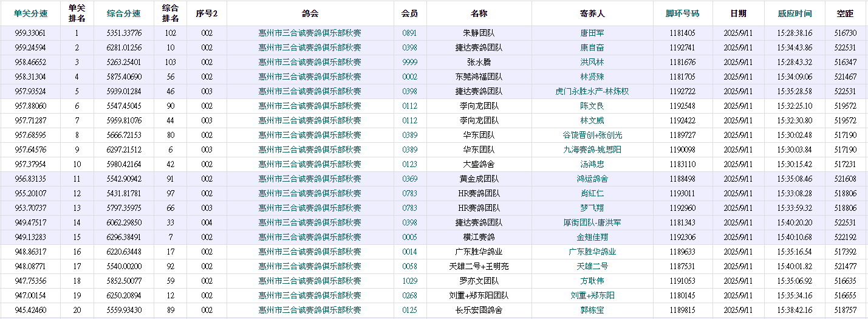Select the 朱静团队 name cell
868x319 pixels.
pyautogui.click(x=479, y=33)
